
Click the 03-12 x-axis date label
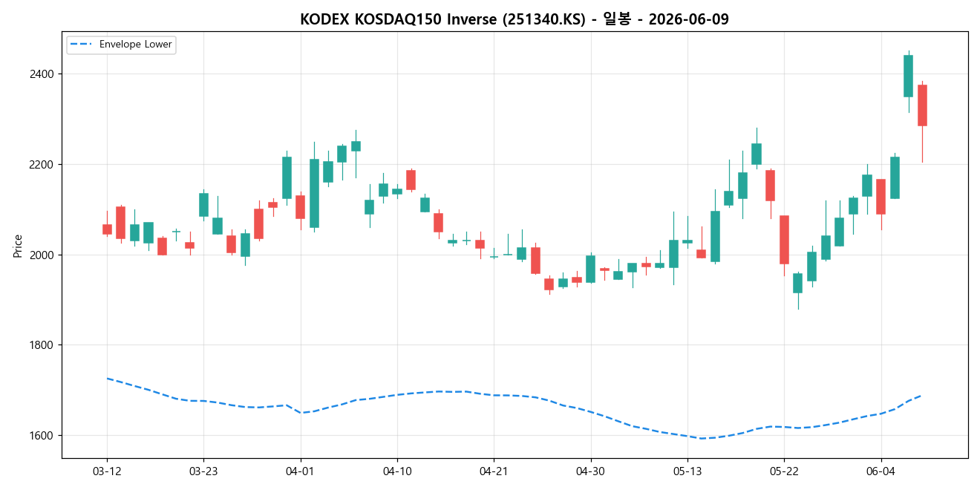coord(107,471)
